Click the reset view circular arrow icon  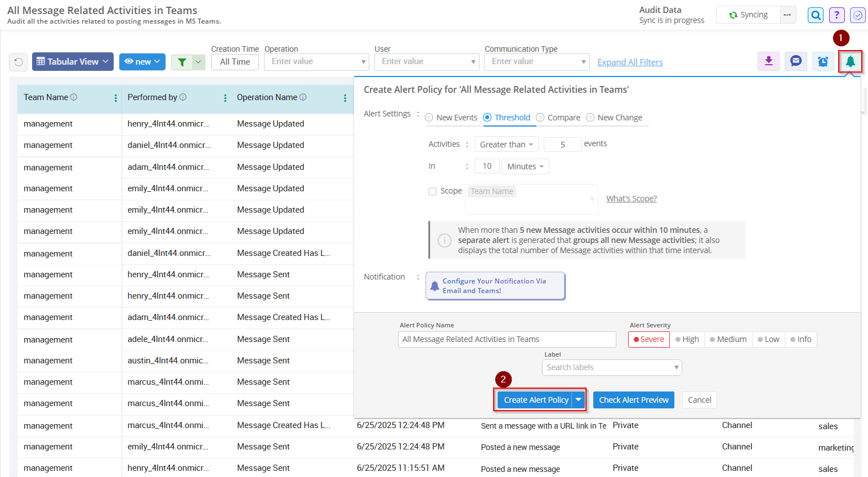[x=17, y=61]
